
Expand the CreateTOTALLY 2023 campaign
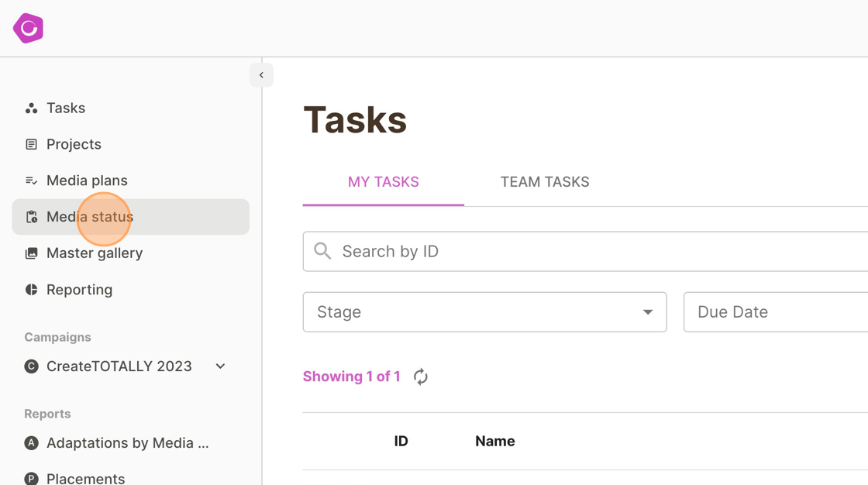[x=220, y=366]
